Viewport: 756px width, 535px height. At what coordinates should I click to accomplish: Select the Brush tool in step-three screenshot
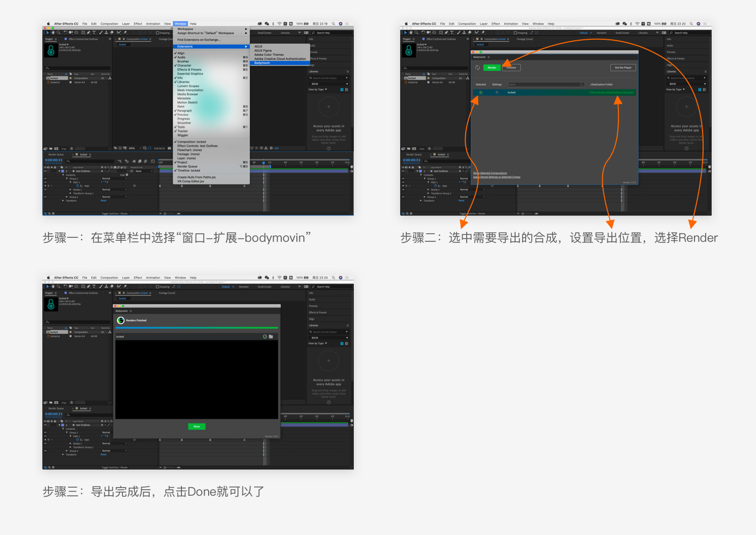101,287
